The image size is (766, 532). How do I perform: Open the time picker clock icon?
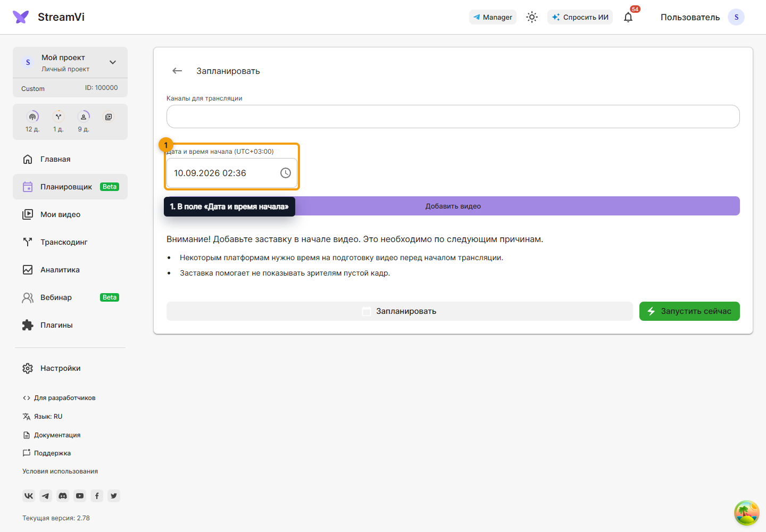pyautogui.click(x=286, y=173)
